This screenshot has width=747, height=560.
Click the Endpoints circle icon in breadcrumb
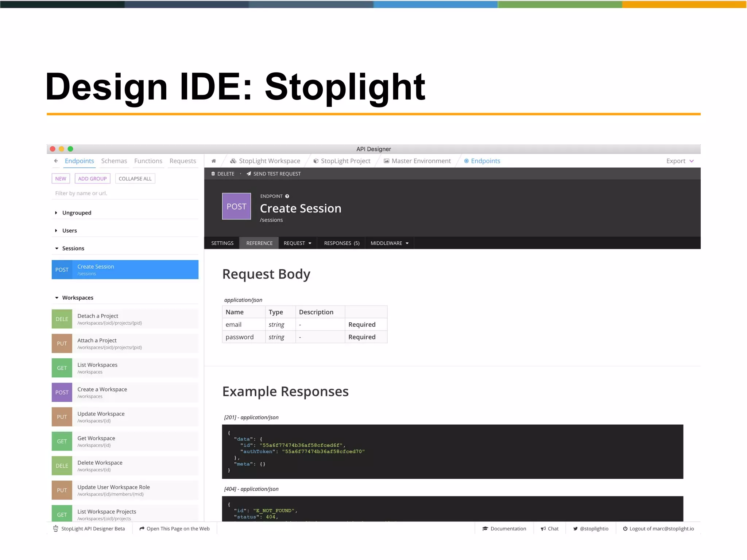(x=466, y=161)
